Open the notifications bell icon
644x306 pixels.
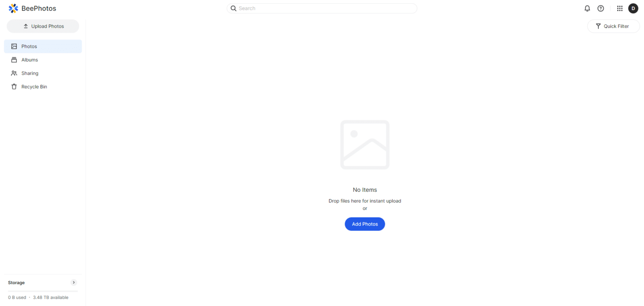(587, 8)
